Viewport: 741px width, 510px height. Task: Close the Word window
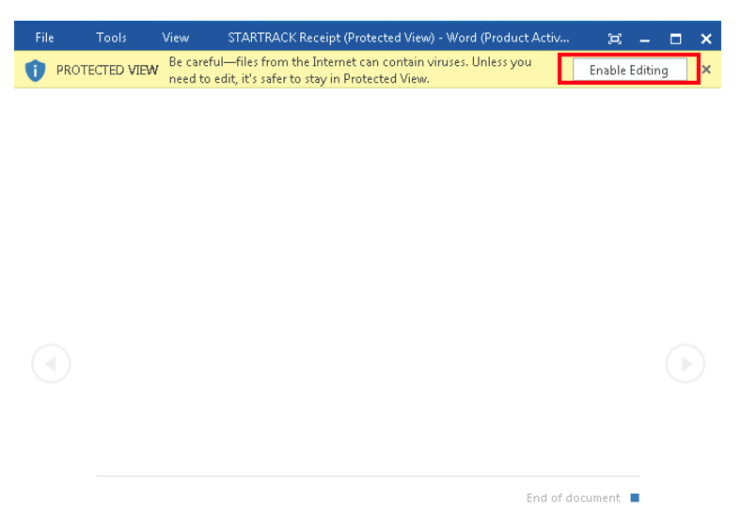pyautogui.click(x=706, y=39)
